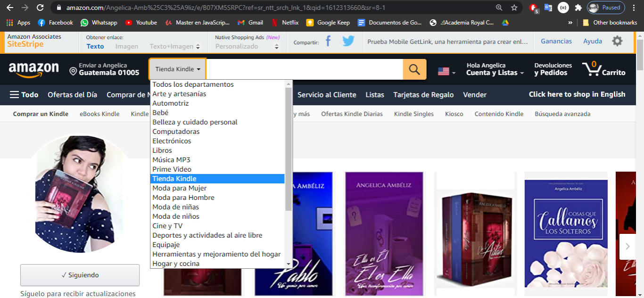Open Chrome three-dot menu

click(634, 8)
